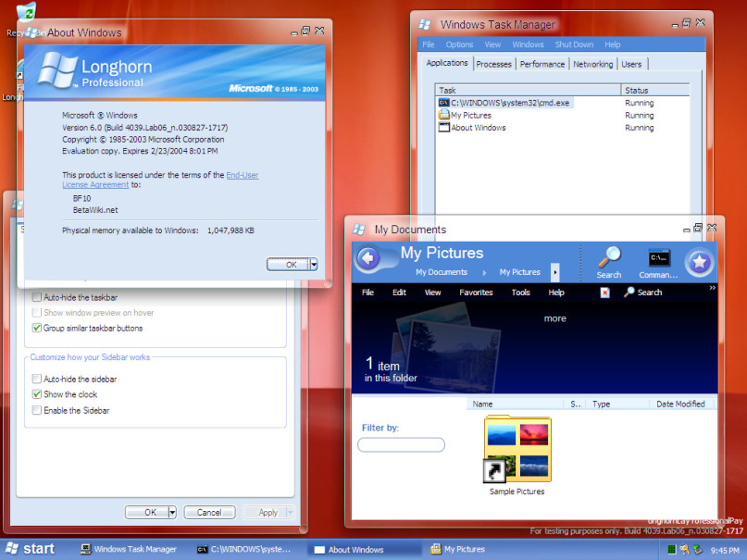Viewport: 747px width, 560px height.
Task: Expand the breadcrumb arrow after My Pictures
Action: click(x=554, y=272)
